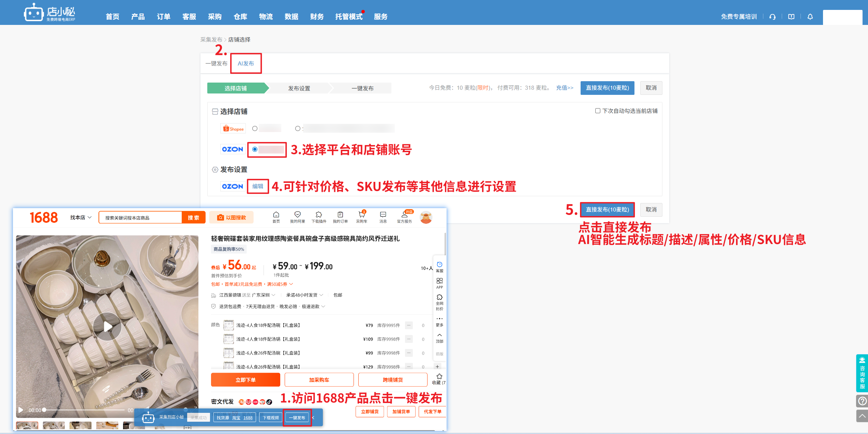The width and height of the screenshot is (868, 434).
Task: Click the notification bell icon
Action: click(810, 17)
